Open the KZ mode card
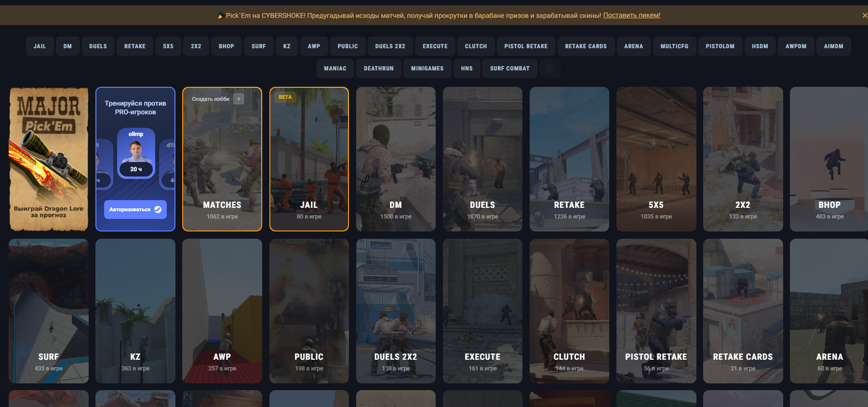868x407 pixels. pyautogui.click(x=135, y=311)
